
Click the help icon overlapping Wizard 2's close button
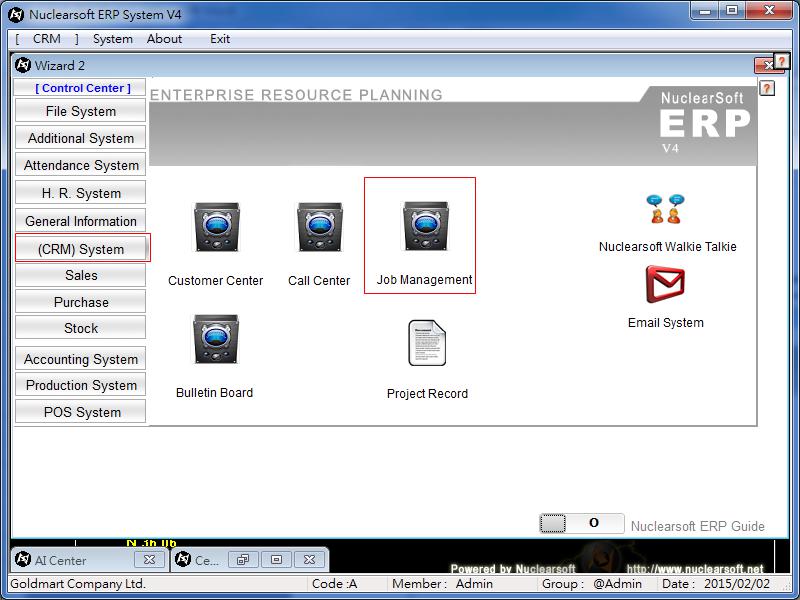tap(781, 61)
